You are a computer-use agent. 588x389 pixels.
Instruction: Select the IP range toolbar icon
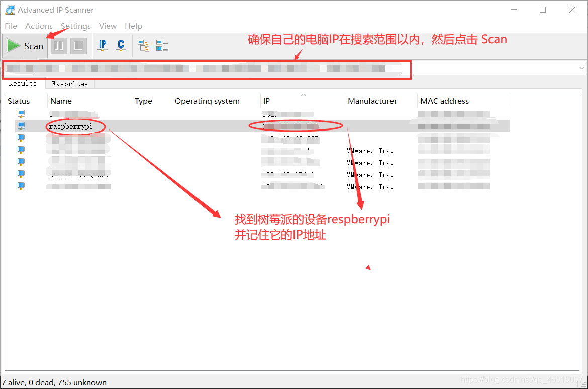pyautogui.click(x=103, y=45)
